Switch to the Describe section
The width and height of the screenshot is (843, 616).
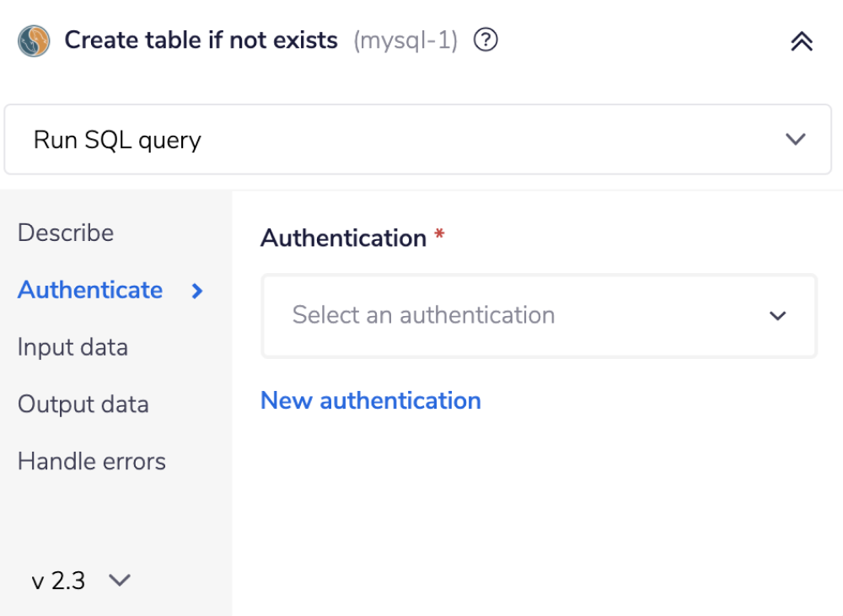coord(65,233)
